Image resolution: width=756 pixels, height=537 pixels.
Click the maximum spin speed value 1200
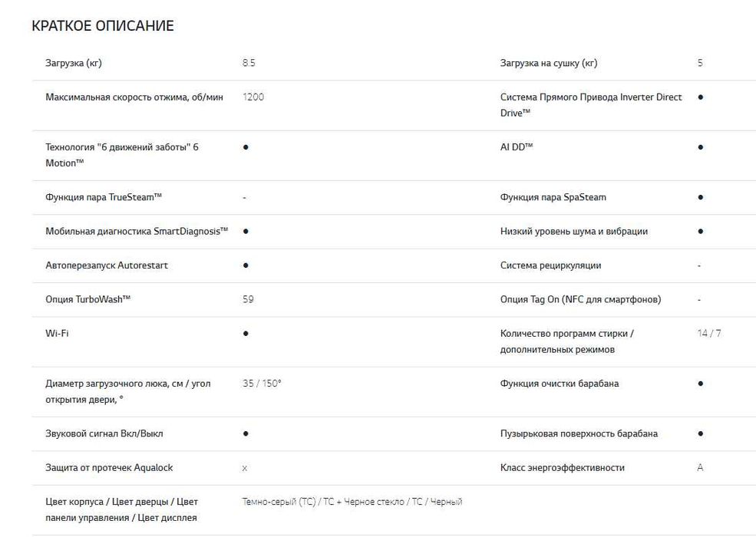point(253,97)
